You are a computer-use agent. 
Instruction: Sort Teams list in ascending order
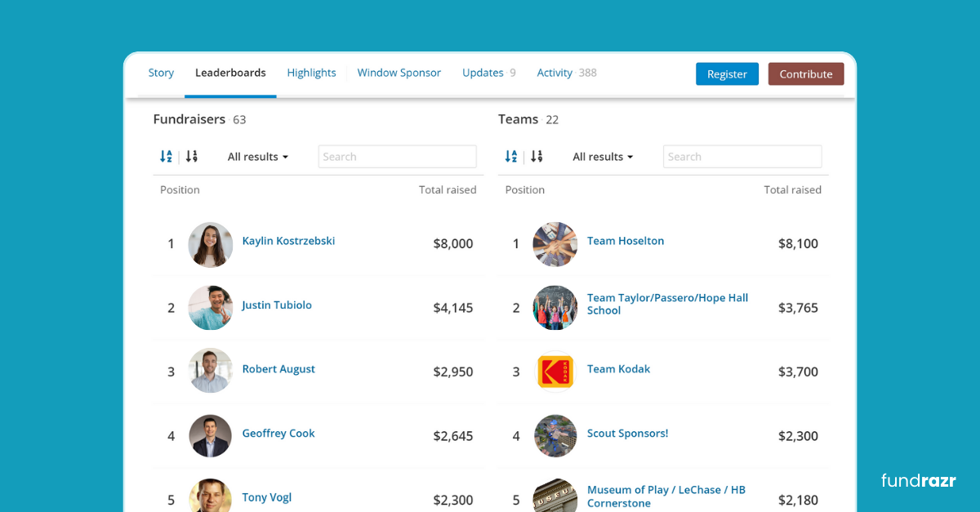click(x=511, y=157)
